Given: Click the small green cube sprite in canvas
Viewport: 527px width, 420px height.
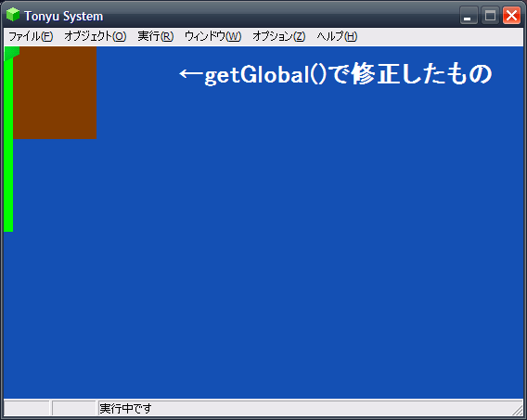Looking at the screenshot, I should pos(12,54).
